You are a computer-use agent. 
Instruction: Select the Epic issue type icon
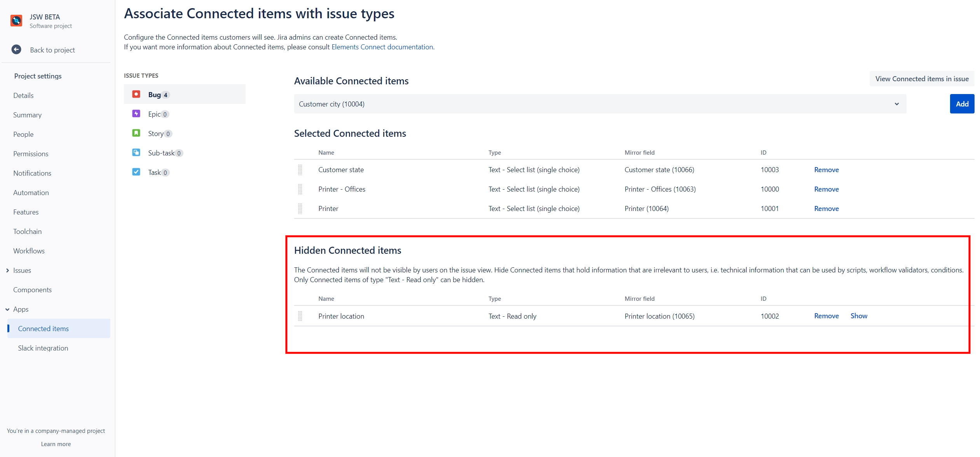[x=136, y=114]
